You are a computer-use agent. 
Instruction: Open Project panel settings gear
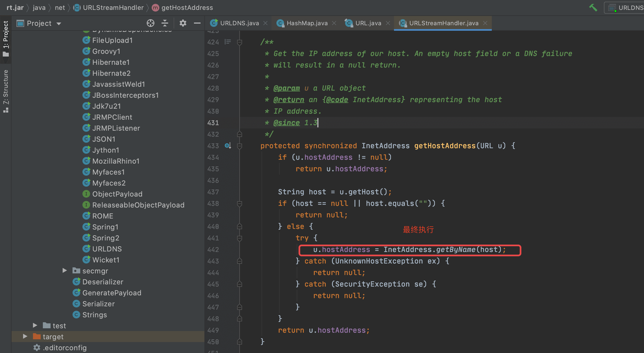point(183,23)
